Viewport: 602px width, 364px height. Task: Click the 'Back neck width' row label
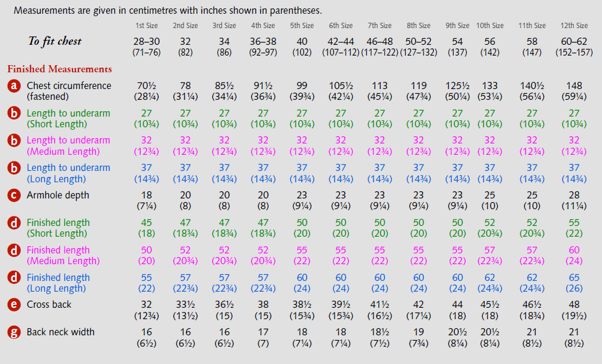(60, 332)
